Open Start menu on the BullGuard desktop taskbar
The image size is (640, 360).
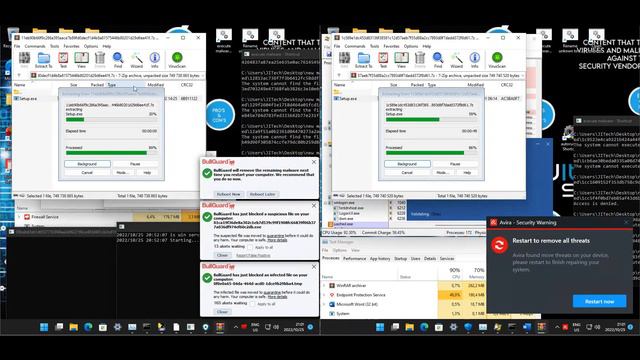tap(44, 327)
